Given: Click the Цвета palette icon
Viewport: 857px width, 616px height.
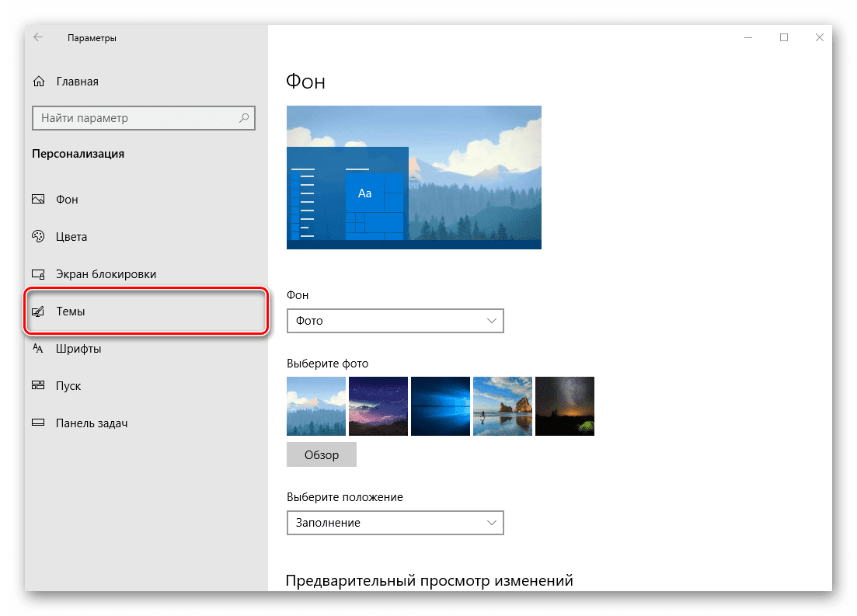Looking at the screenshot, I should tap(38, 236).
